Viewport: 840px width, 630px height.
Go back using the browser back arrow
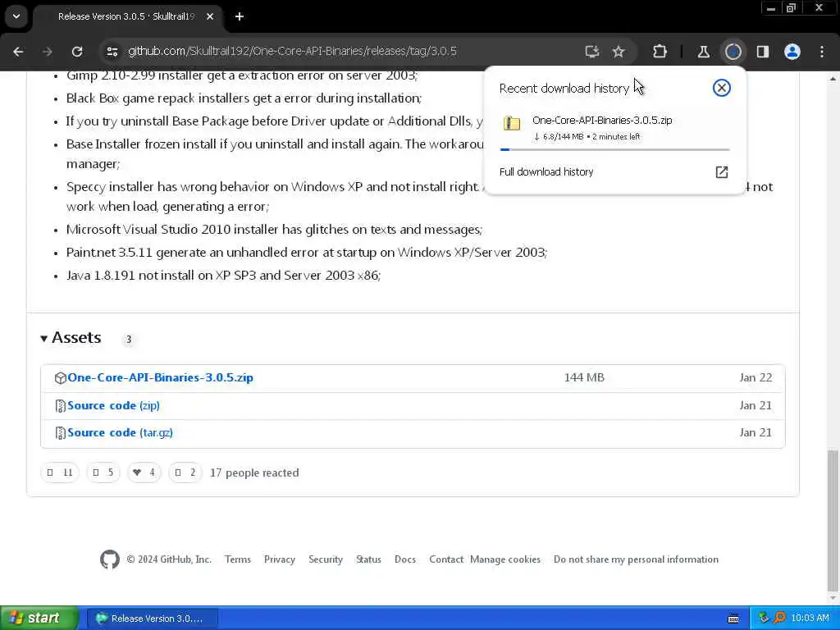(18, 52)
